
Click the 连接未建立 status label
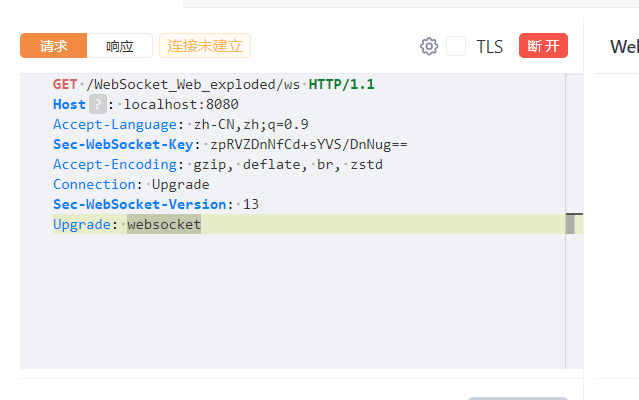(205, 46)
